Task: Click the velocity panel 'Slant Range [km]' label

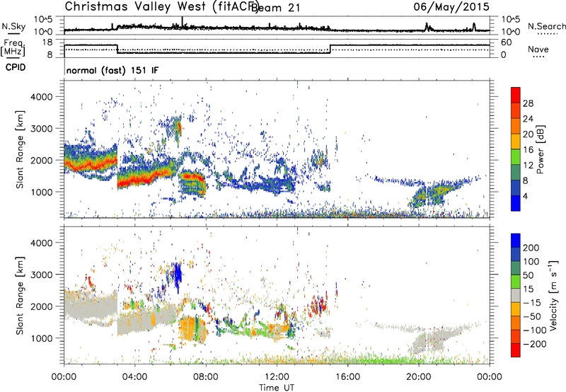Action: coord(20,295)
